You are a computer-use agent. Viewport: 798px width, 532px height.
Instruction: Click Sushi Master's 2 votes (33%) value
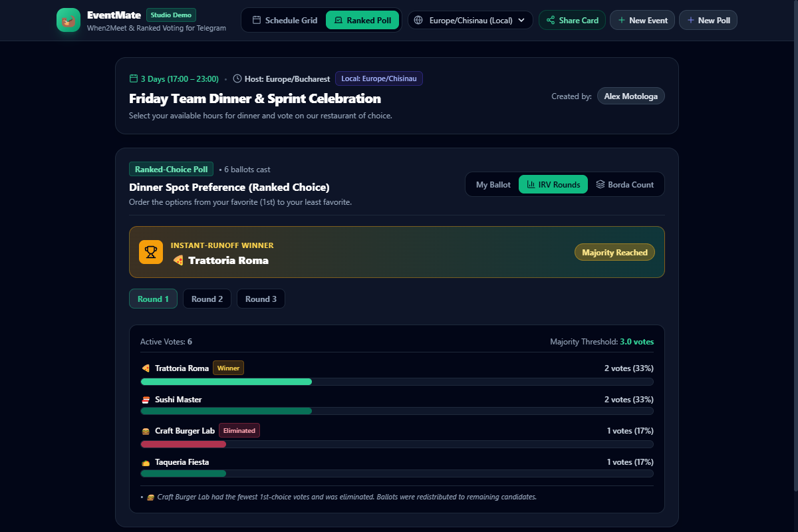coord(629,400)
